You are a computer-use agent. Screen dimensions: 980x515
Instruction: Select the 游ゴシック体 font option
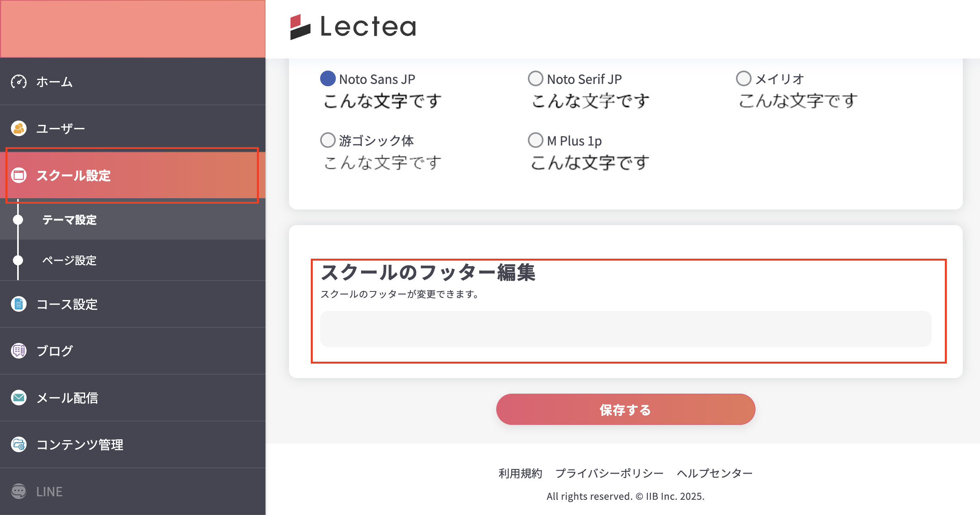pos(327,140)
